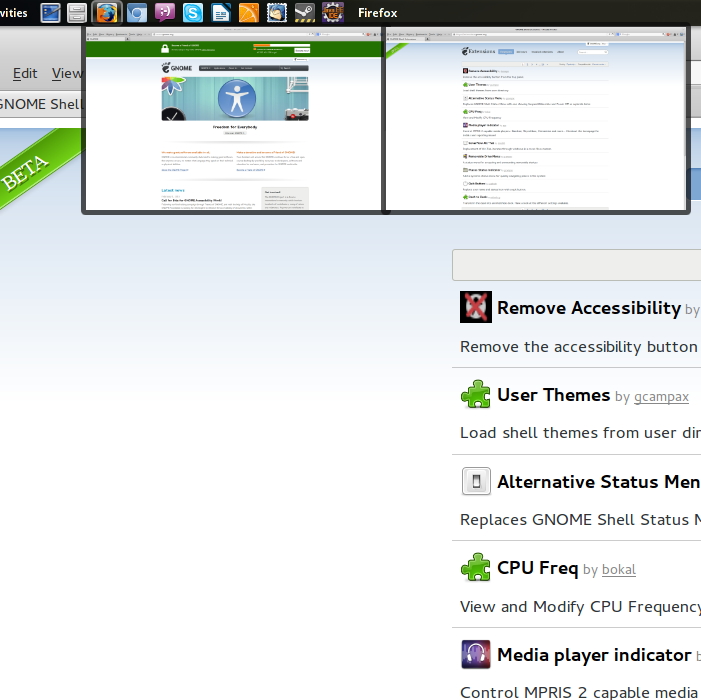701x700 pixels.
Task: Open LibreOffice Writer document icon
Action: [221, 13]
